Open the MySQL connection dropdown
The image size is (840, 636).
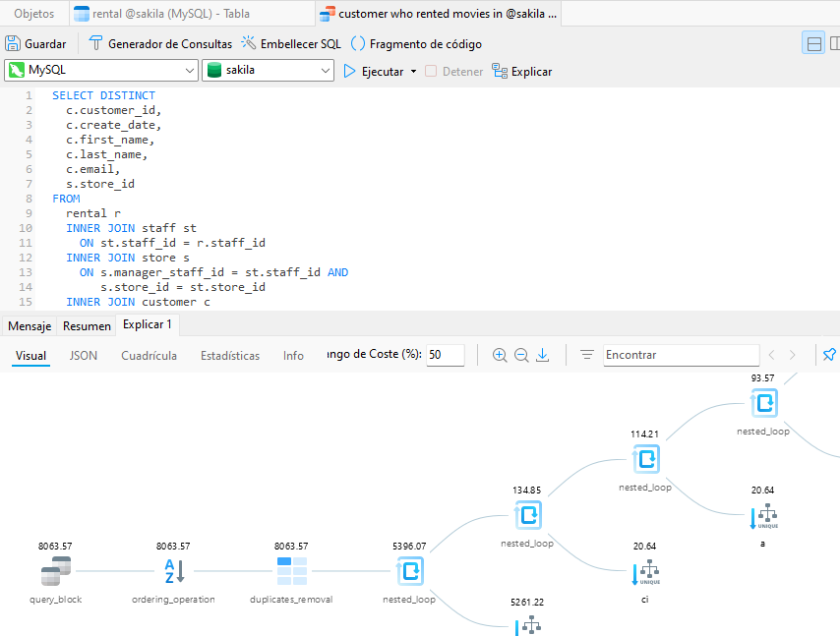tap(101, 70)
